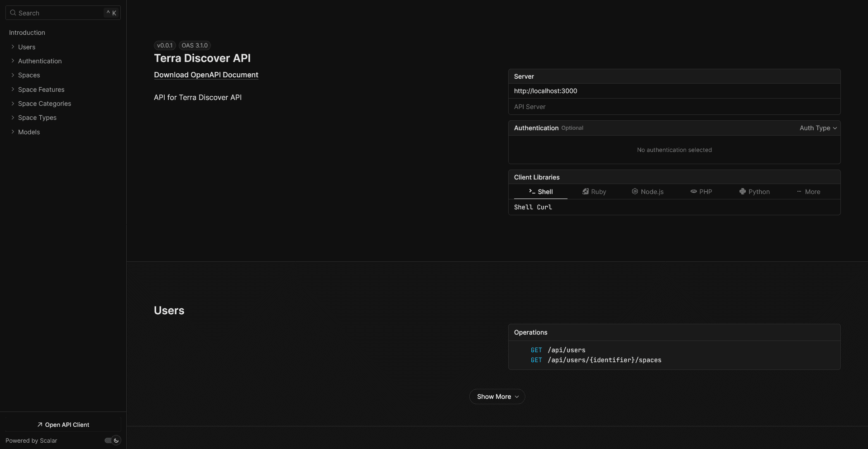
Task: Open the More client libraries option
Action: point(808,192)
